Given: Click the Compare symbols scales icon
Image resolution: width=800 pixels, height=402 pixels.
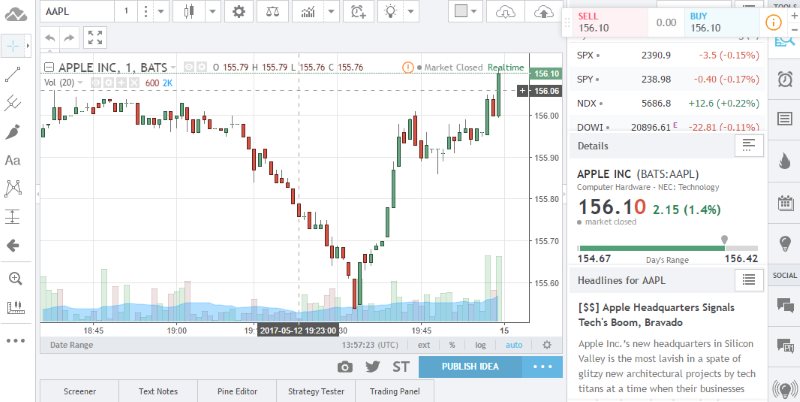Looking at the screenshot, I should (x=270, y=11).
